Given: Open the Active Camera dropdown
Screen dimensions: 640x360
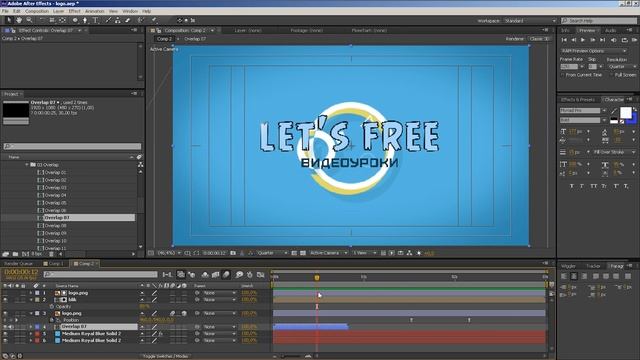Looking at the screenshot, I should pos(328,253).
